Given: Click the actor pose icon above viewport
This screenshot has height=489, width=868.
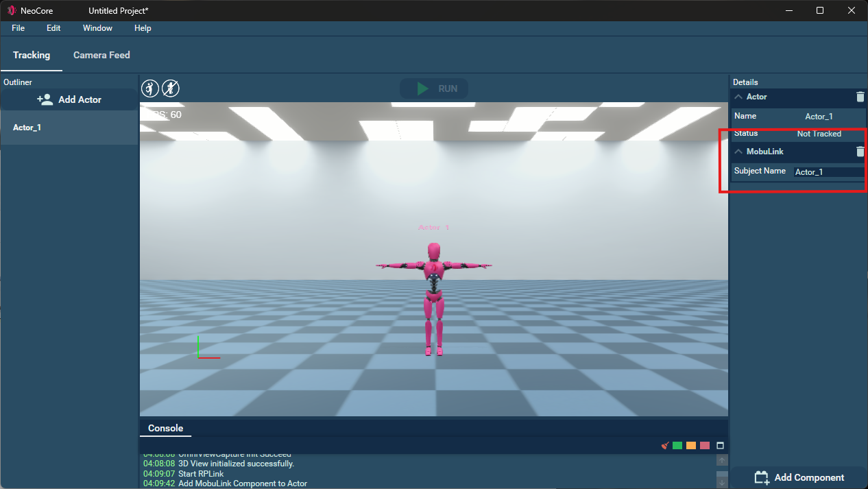Looking at the screenshot, I should pyautogui.click(x=150, y=88).
